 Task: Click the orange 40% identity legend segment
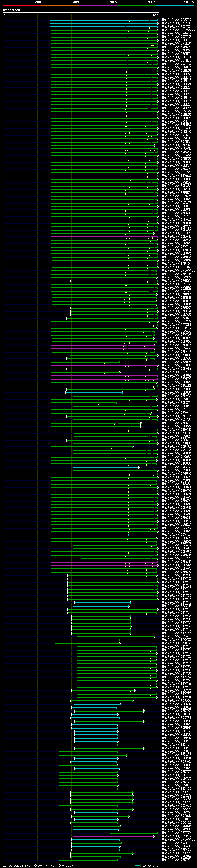60,6
